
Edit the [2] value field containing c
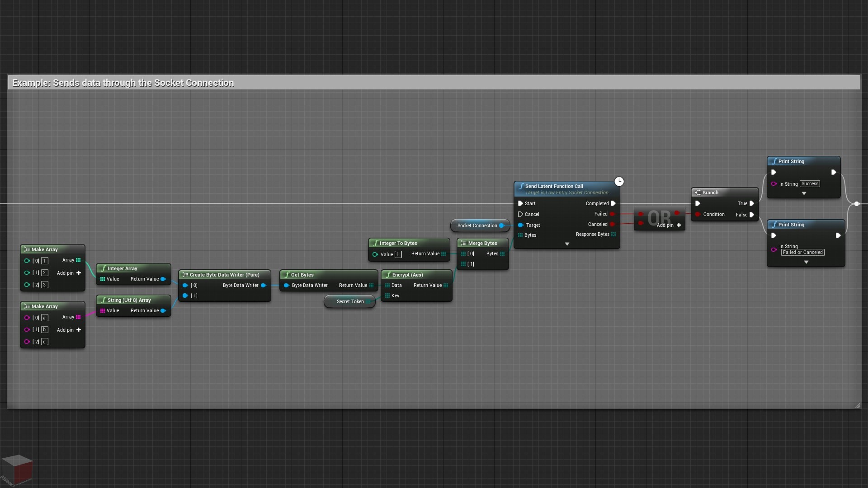[x=45, y=342]
